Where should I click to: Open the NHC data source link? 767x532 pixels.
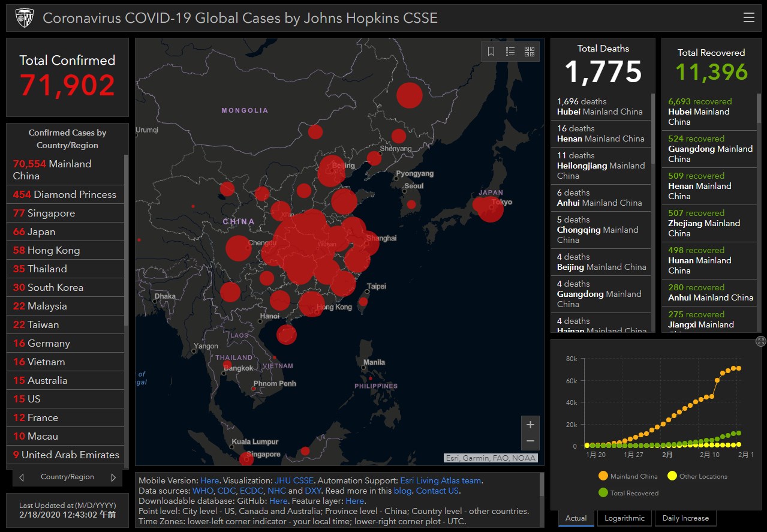(277, 491)
